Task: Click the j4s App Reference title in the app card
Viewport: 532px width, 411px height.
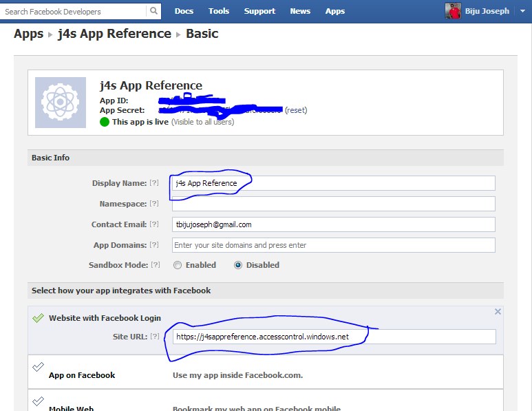Action: (x=151, y=85)
